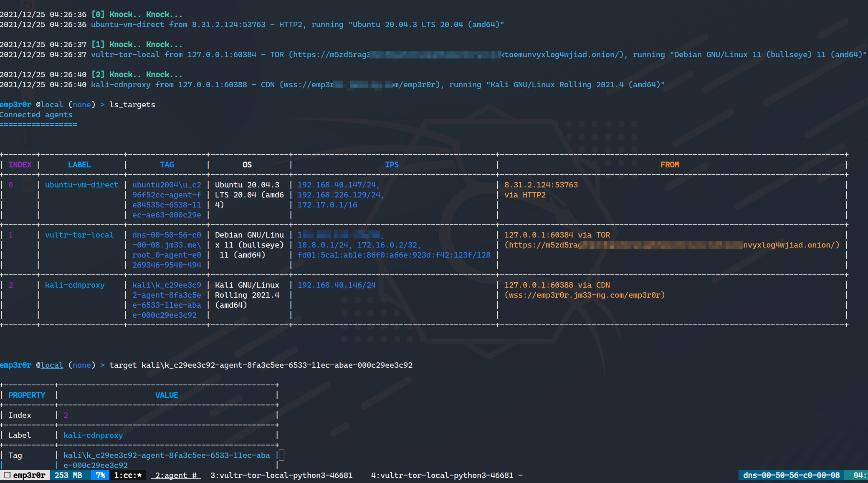Click the 253 MB memory indicator
The width and height of the screenshot is (868, 483).
pos(68,475)
